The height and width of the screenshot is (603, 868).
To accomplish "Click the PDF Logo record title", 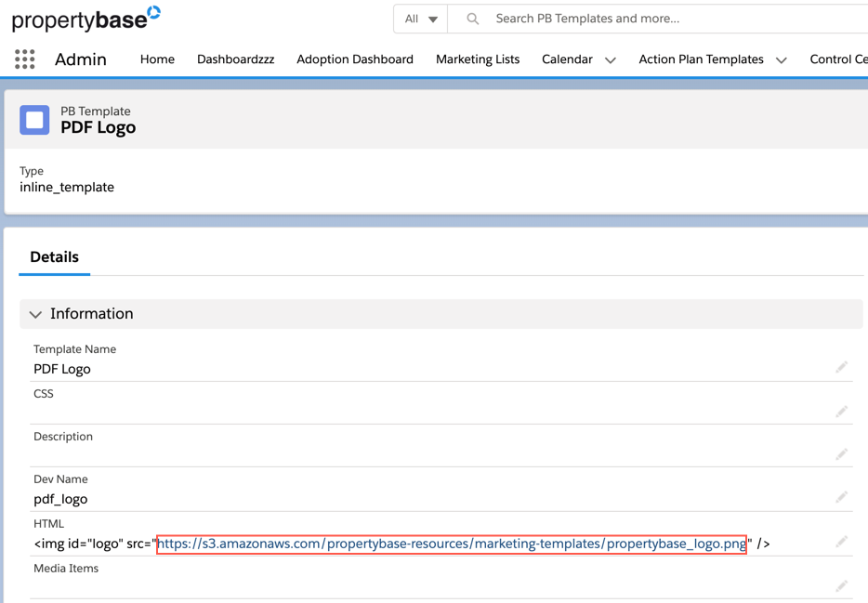I will 98,128.
